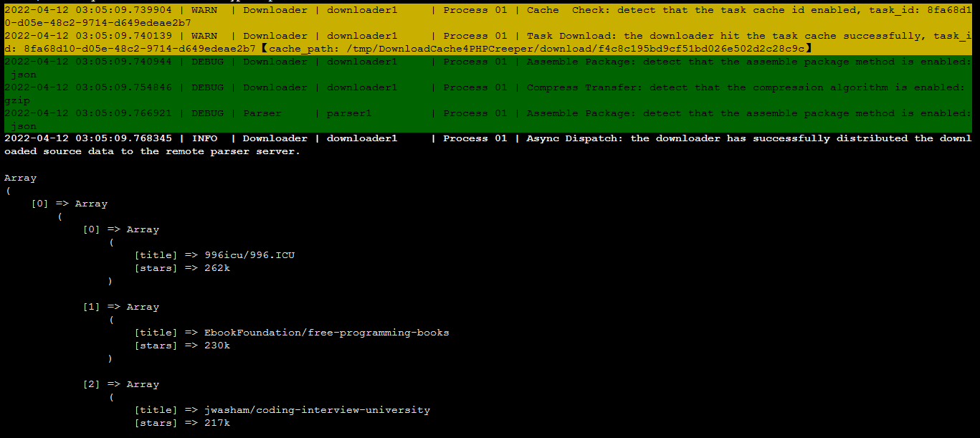Click the "Task Download" message text

click(572, 36)
